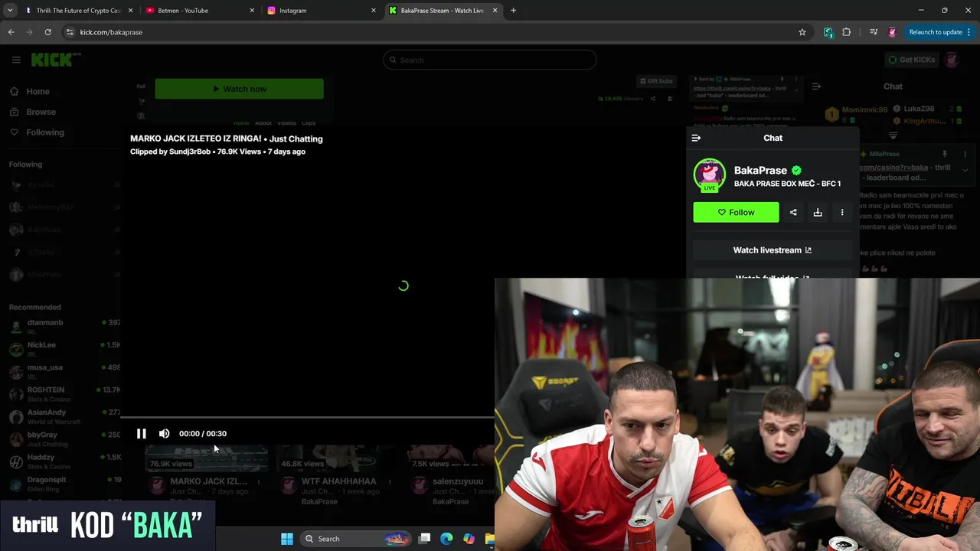Reload the page

pos(47,32)
